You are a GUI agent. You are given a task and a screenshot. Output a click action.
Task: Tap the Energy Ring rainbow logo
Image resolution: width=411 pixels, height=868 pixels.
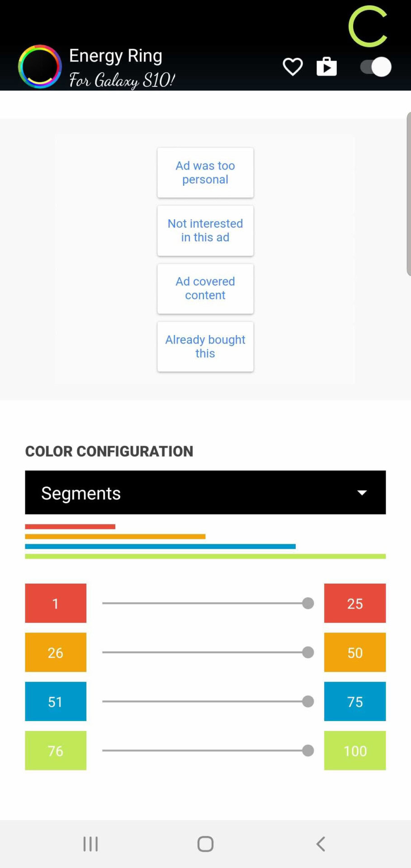click(40, 67)
